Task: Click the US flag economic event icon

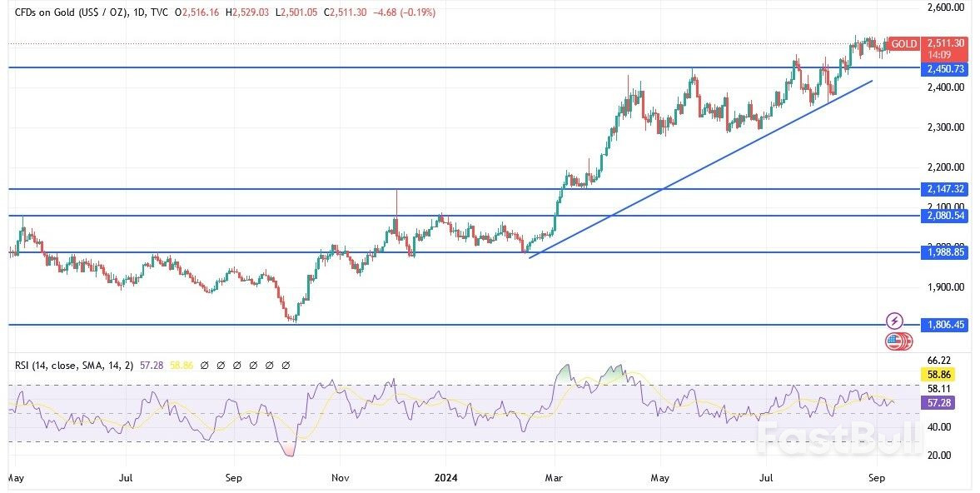Action: click(896, 341)
